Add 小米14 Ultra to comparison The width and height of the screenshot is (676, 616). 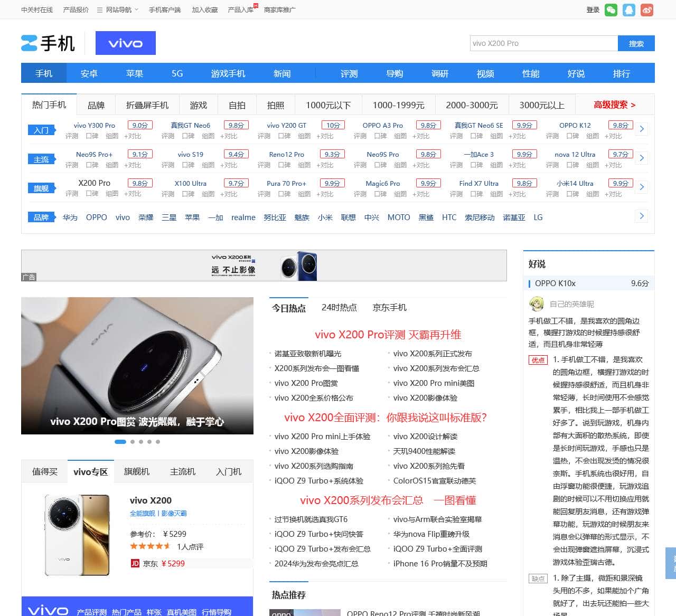pyautogui.click(x=613, y=194)
